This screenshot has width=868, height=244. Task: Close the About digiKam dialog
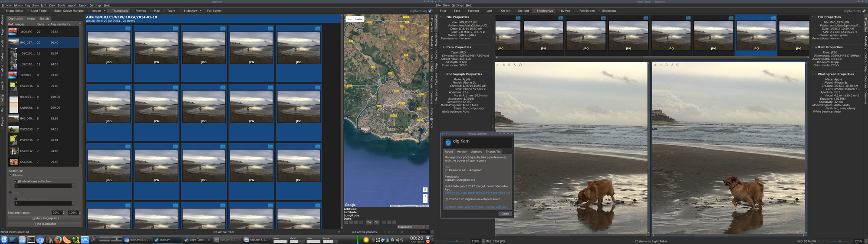pyautogui.click(x=505, y=214)
